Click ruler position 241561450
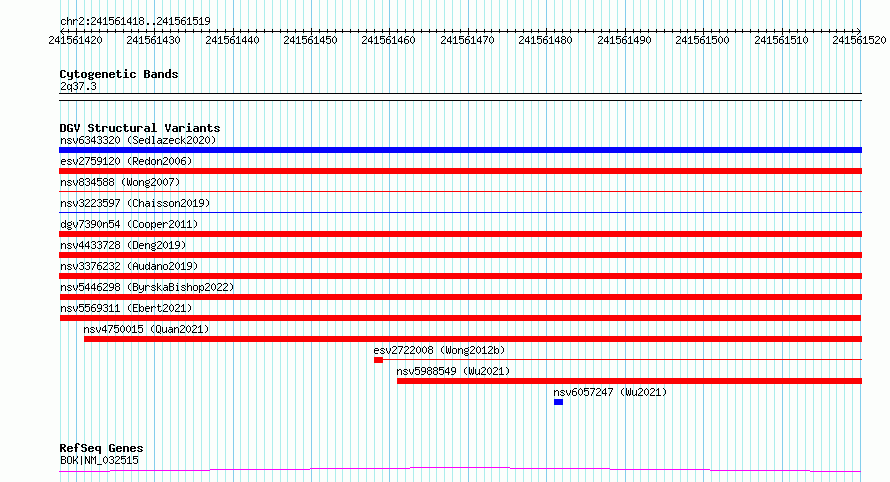Image resolution: width=890 pixels, height=482 pixels. [310, 40]
